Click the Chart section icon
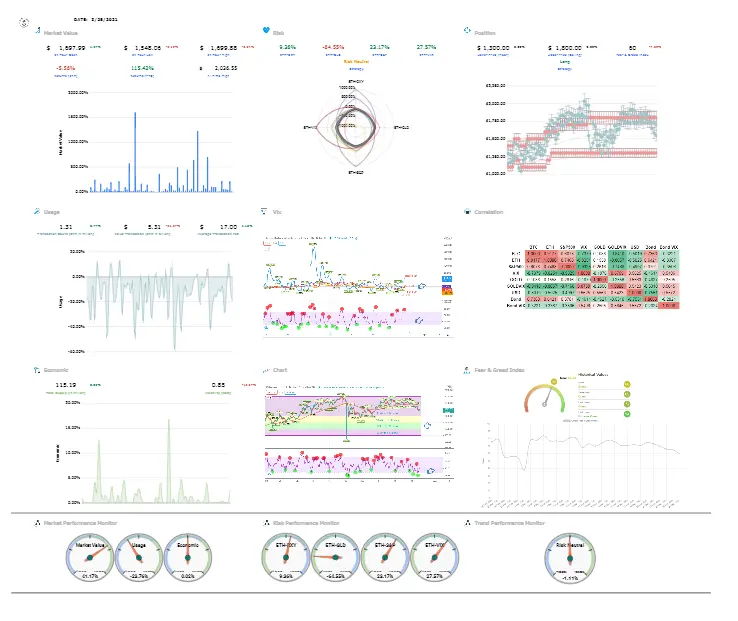The width and height of the screenshot is (738, 621). point(266,370)
